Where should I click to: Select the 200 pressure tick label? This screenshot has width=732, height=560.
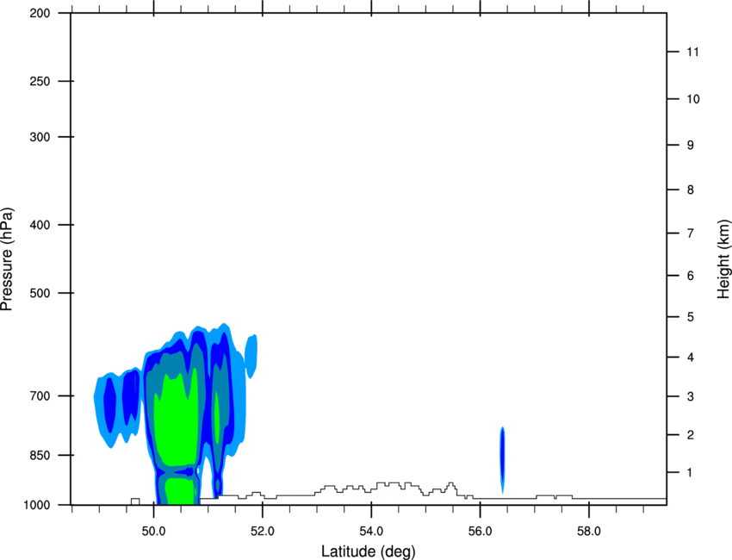[40, 13]
